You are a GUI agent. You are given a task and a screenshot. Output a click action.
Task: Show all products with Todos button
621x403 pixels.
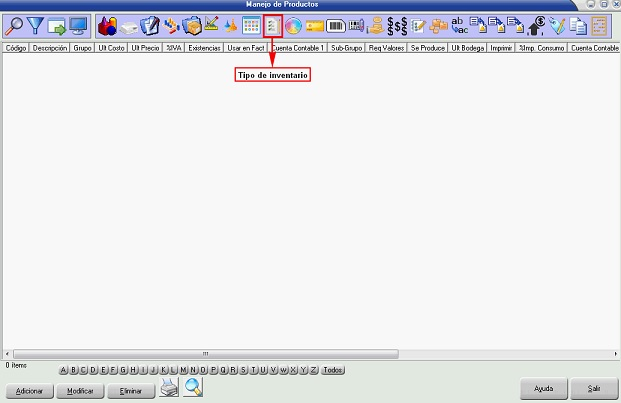(x=334, y=370)
